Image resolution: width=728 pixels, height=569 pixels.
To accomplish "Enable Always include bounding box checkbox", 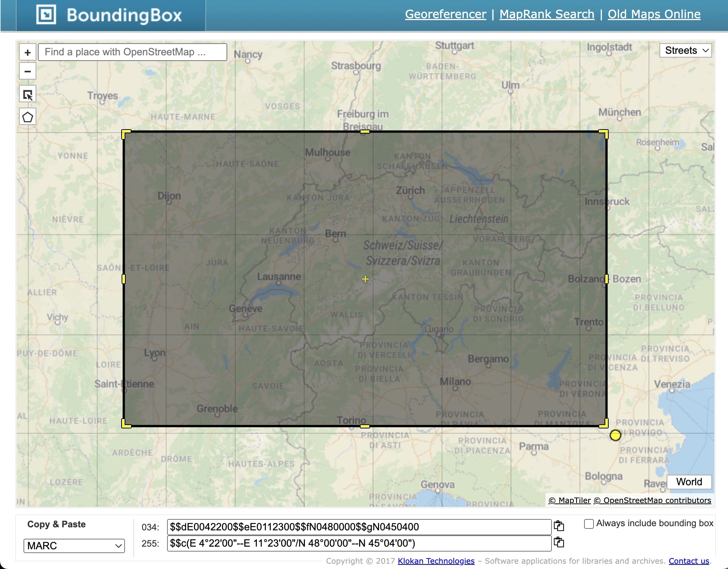I will (589, 524).
